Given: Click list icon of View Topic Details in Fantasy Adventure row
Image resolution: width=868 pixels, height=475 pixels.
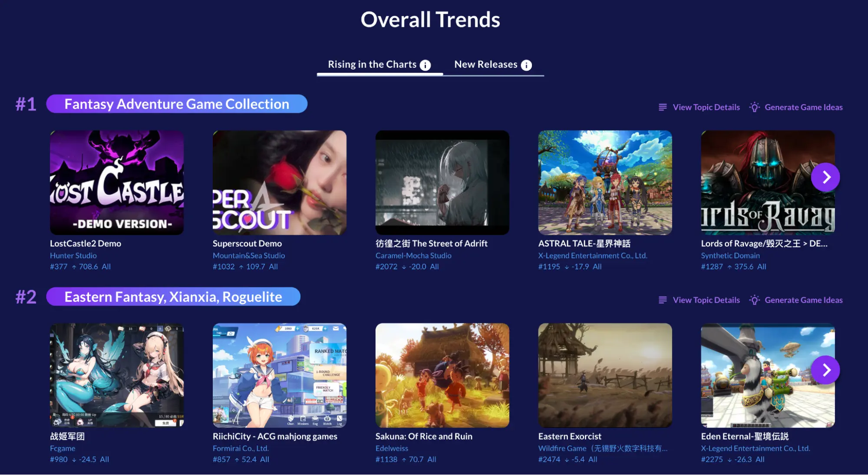Looking at the screenshot, I should tap(663, 107).
